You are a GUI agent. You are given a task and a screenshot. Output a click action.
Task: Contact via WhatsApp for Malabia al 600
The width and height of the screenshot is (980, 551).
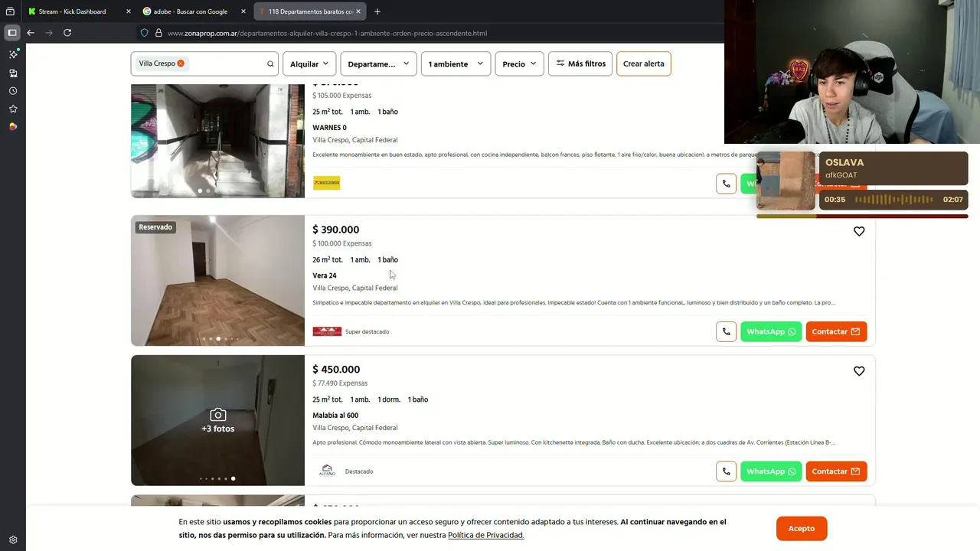[771, 471]
